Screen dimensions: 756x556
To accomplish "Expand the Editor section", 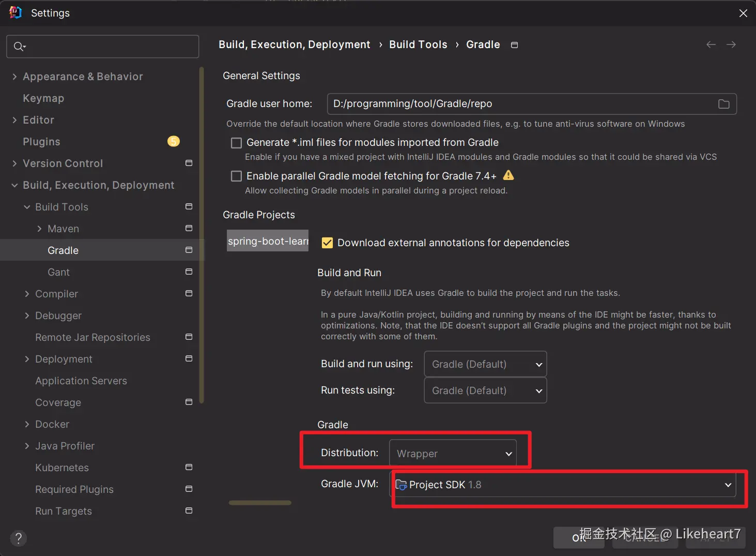I will click(x=14, y=120).
